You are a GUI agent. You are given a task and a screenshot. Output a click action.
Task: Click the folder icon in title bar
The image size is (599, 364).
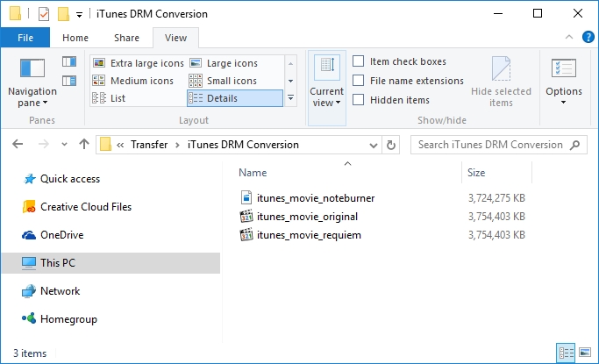15,13
